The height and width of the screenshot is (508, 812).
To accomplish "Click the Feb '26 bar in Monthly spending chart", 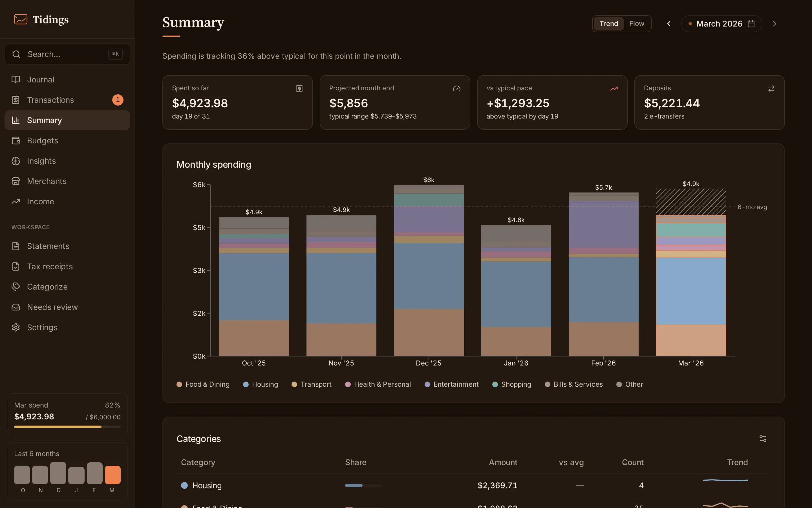I will 604,274.
